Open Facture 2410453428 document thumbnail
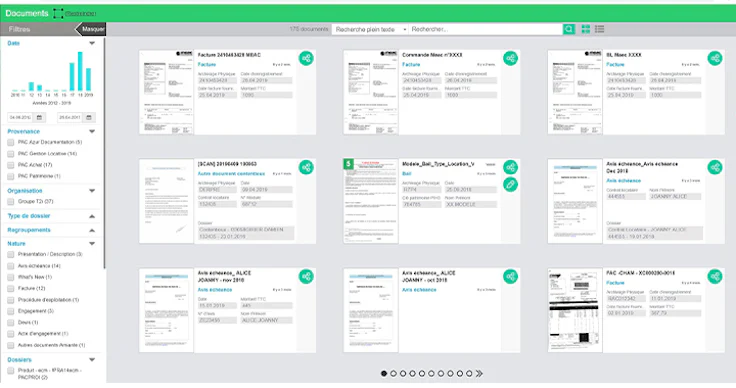Screen dimensions: 736x388 (x=166, y=92)
